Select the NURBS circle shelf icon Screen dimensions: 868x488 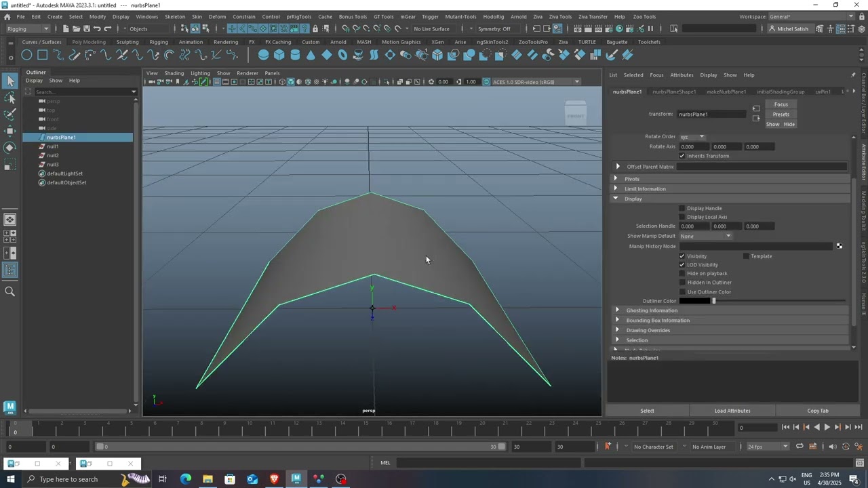[x=26, y=55]
